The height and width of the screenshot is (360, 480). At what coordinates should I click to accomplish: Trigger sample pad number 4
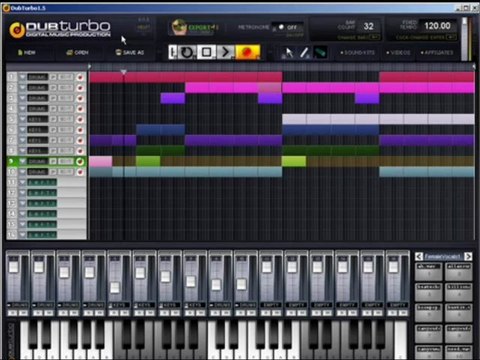point(459,292)
